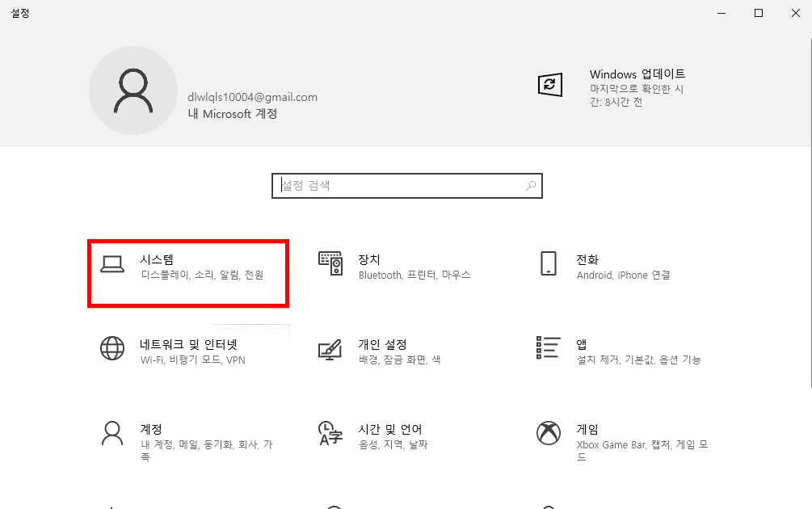Viewport: 812px width, 509px height.
Task: Click the Apps list icon
Action: [x=549, y=347]
